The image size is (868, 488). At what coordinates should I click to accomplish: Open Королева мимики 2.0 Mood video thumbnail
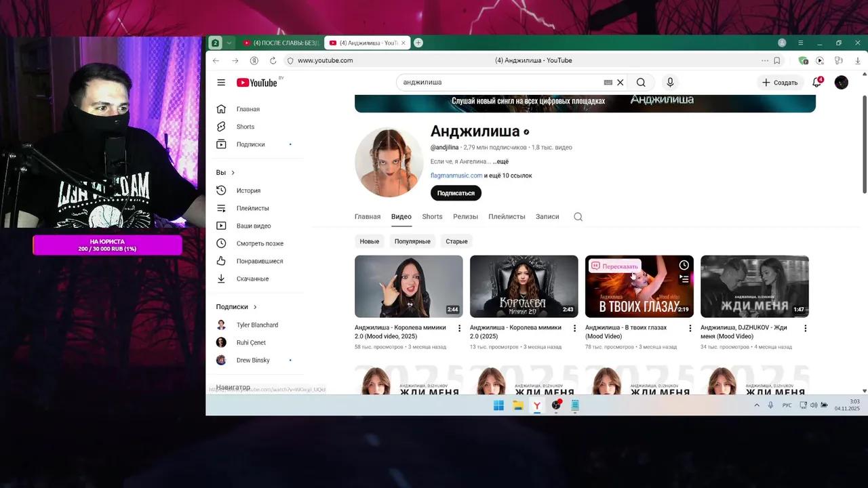click(409, 286)
